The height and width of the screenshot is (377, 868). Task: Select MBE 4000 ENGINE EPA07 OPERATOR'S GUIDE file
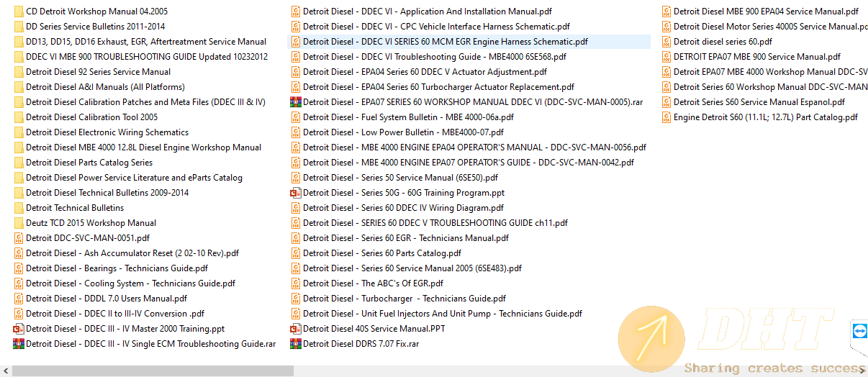(x=469, y=163)
